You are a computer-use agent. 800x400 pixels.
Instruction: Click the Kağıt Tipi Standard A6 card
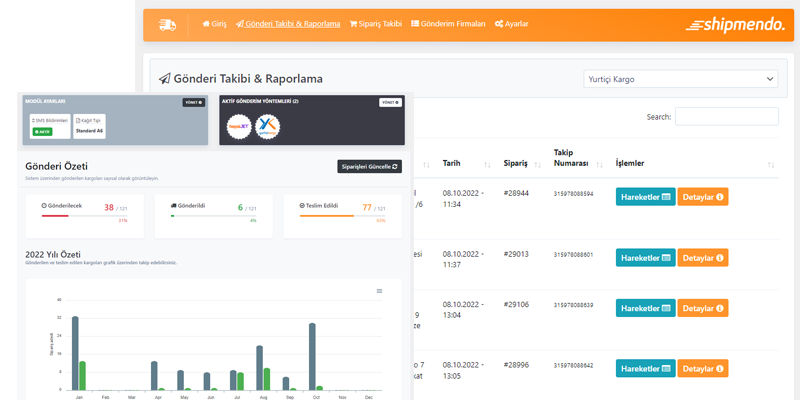tap(89, 126)
